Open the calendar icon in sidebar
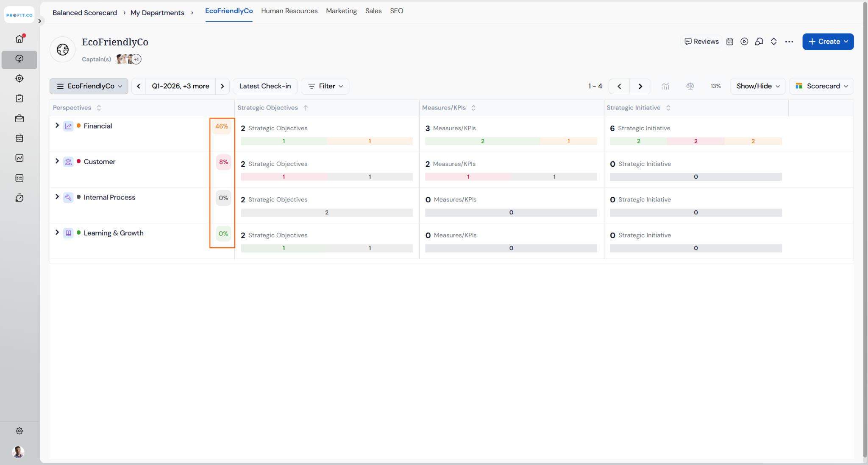The width and height of the screenshot is (868, 465). click(19, 138)
